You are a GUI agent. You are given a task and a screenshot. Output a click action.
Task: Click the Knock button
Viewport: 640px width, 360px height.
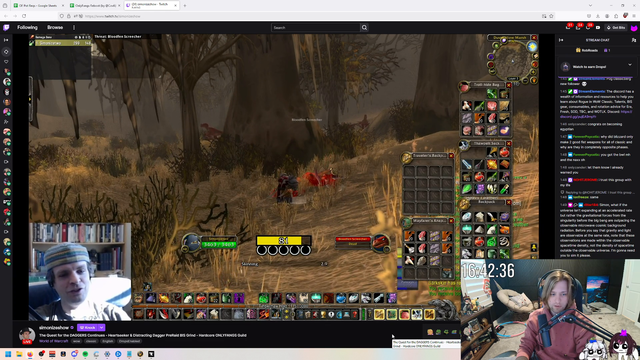[88, 327]
